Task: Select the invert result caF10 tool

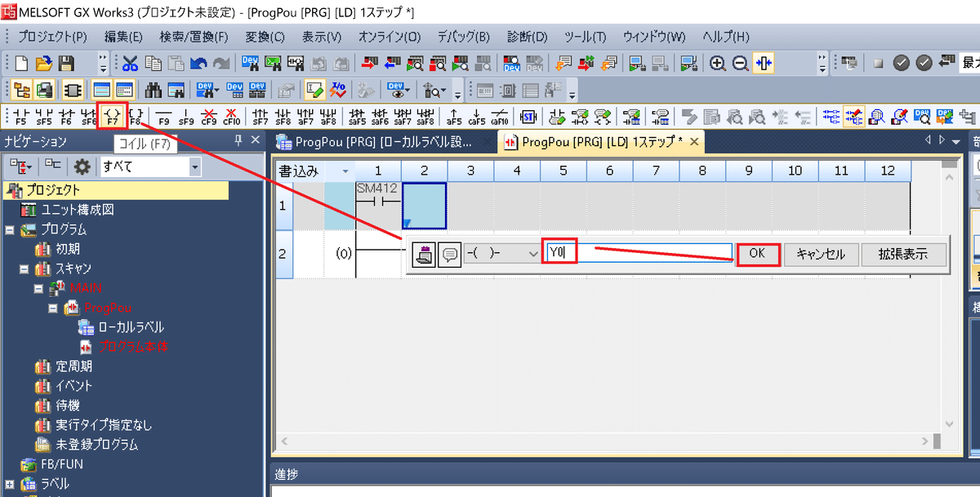Action: 500,116
